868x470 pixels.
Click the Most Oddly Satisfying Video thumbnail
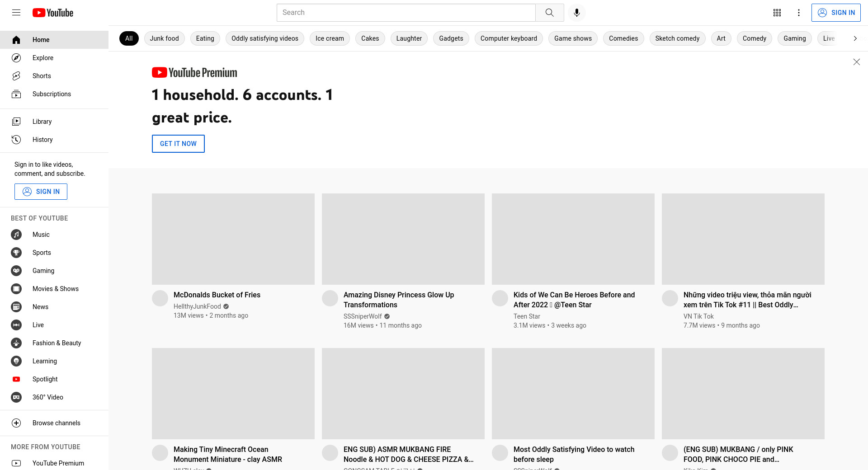(x=573, y=394)
